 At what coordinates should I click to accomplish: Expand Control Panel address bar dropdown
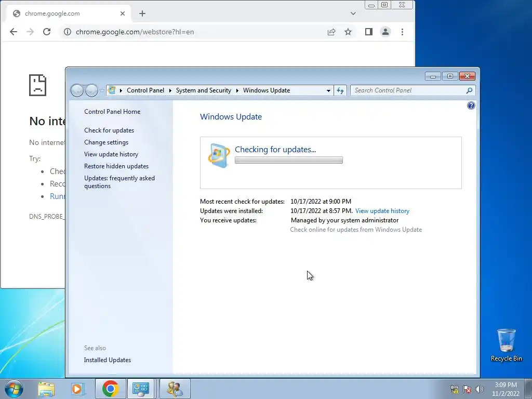coord(328,90)
